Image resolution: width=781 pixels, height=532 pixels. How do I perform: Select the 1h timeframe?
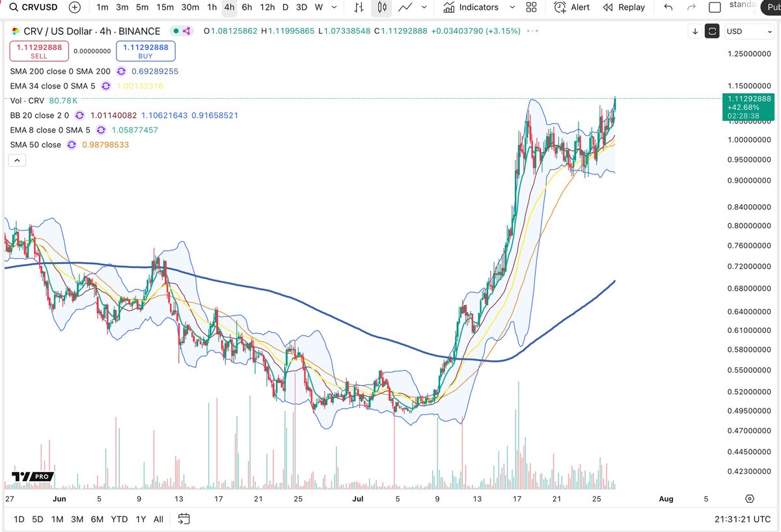pos(212,7)
